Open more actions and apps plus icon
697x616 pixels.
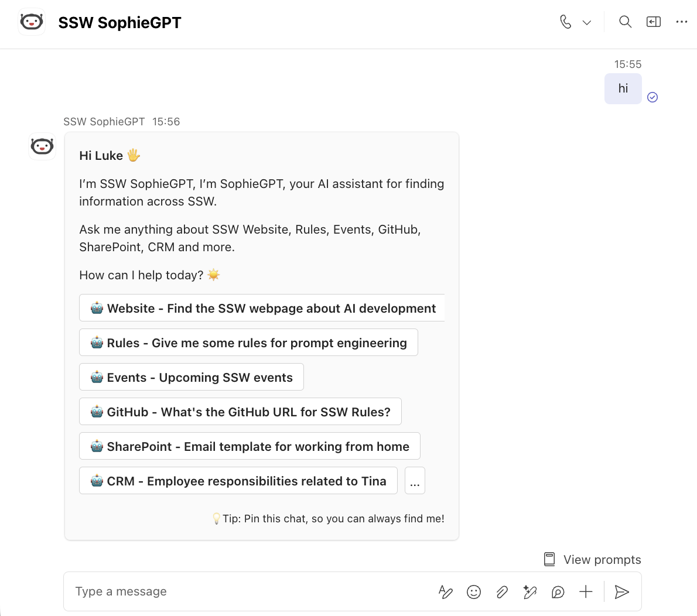pyautogui.click(x=586, y=591)
